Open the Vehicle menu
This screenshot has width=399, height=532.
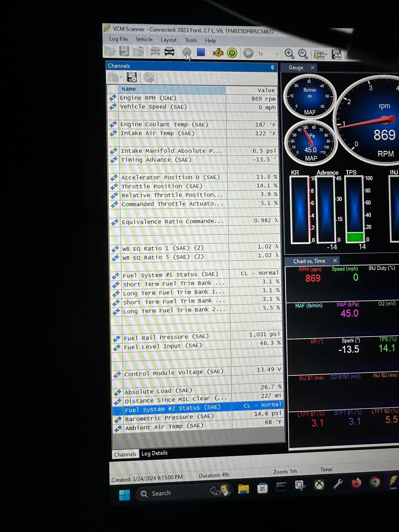click(144, 39)
